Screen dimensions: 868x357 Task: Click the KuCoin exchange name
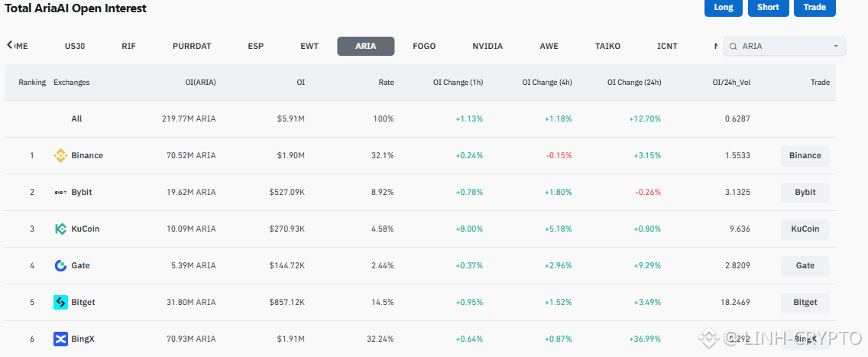86,229
